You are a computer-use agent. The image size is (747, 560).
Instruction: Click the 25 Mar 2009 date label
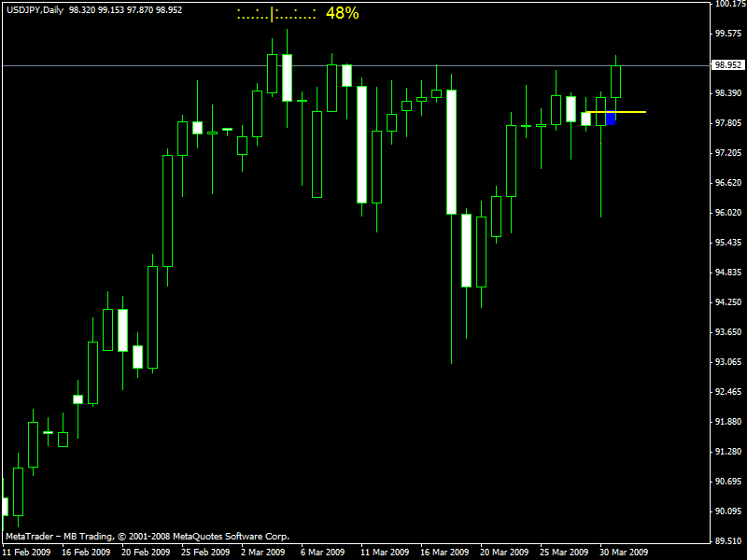pos(564,553)
